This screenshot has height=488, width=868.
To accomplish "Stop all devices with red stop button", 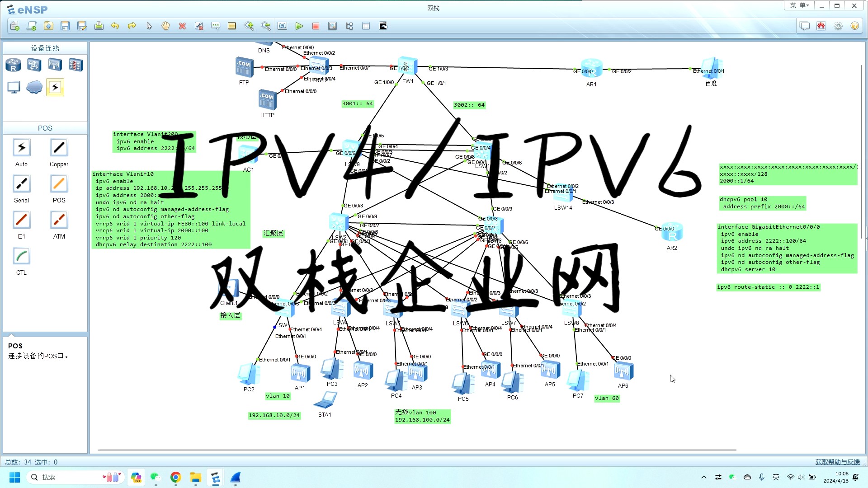I will coord(316,26).
